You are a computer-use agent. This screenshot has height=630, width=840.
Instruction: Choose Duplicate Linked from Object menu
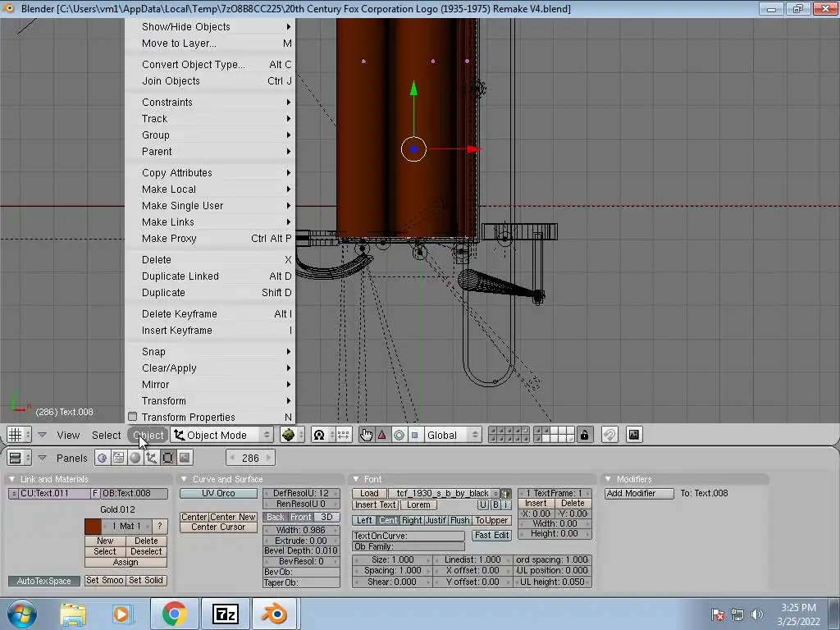click(210, 276)
